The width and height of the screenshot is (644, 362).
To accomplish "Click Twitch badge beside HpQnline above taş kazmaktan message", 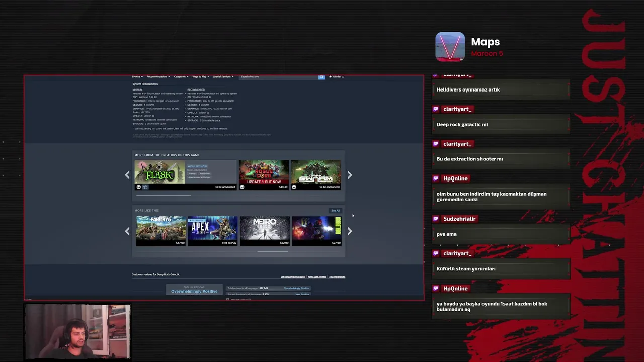I will click(435, 178).
